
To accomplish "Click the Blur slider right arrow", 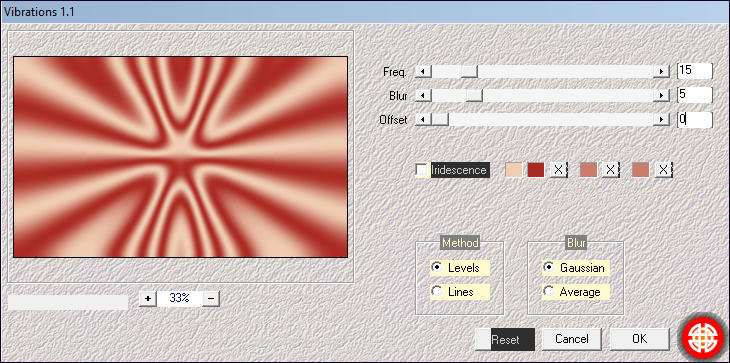I will (661, 95).
